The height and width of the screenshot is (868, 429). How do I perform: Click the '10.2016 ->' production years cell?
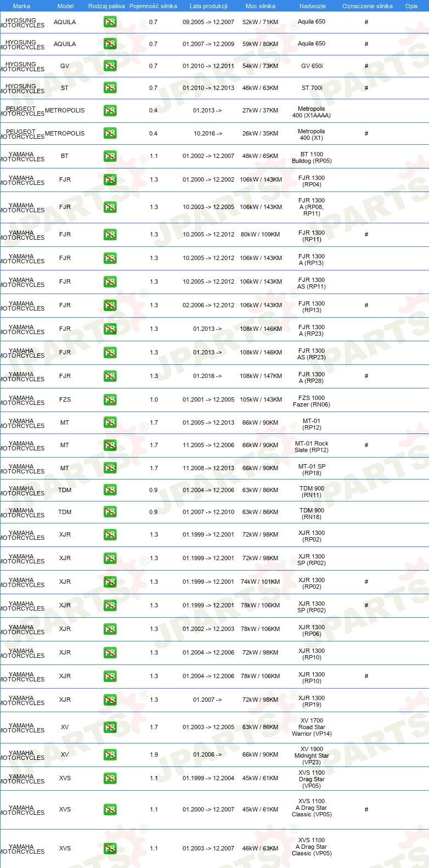tap(208, 133)
